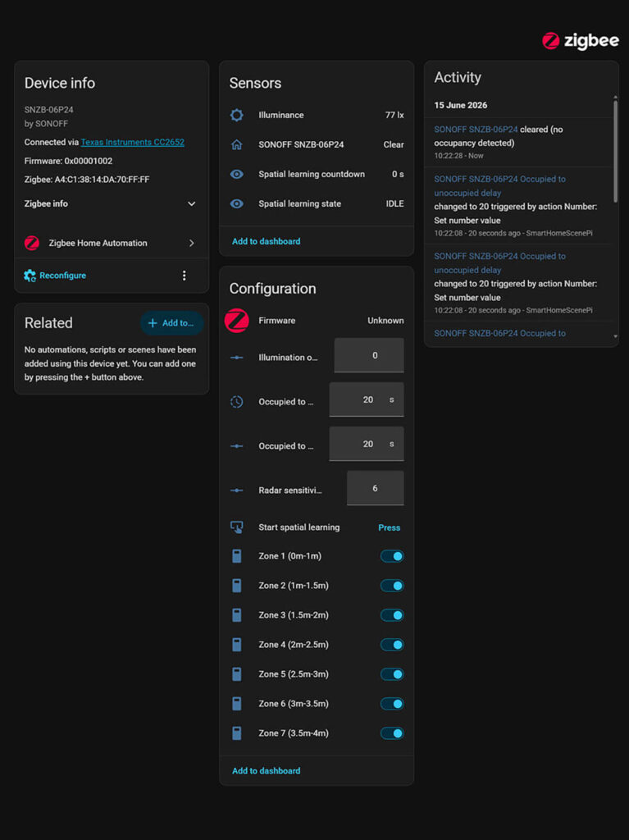Click the 15 June 2026 activity date
629x840 pixels.
click(460, 105)
